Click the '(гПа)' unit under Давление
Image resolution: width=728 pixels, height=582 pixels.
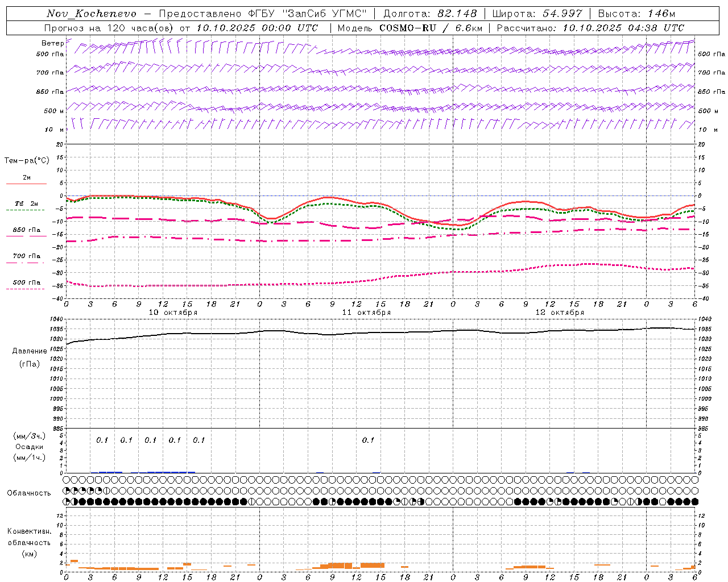(x=30, y=364)
